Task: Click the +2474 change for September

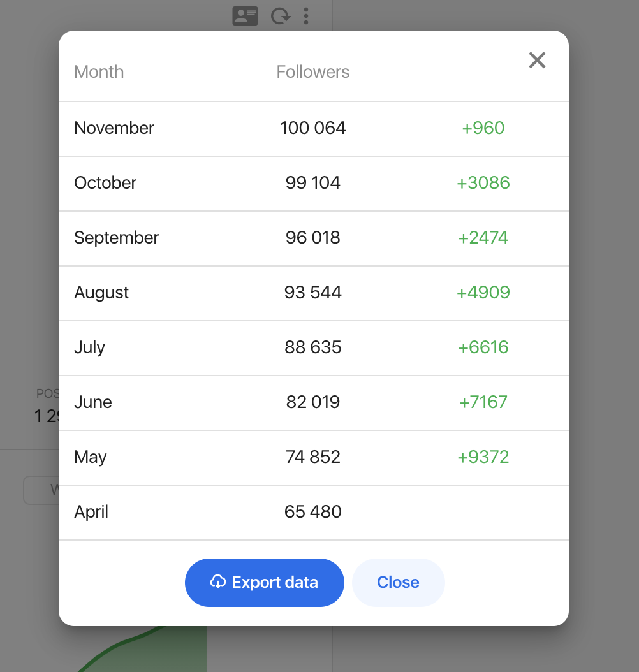Action: pos(483,238)
